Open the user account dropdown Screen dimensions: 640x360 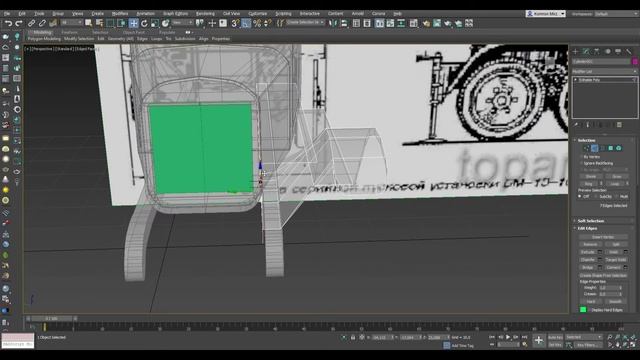(x=546, y=14)
